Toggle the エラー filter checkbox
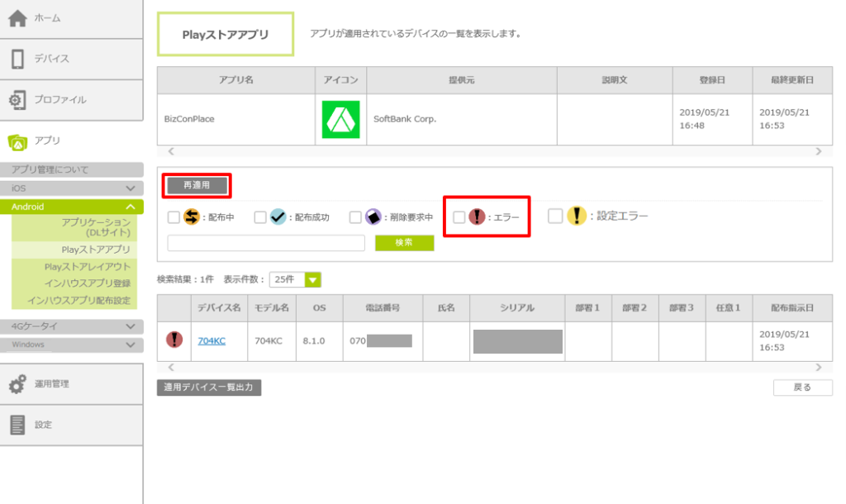846x504 pixels. 459,217
